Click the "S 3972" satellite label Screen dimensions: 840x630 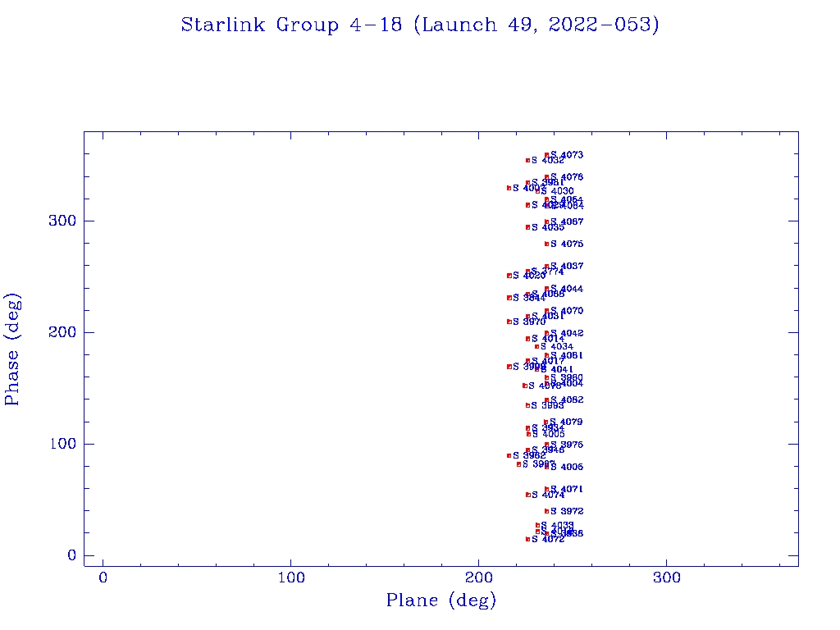click(x=567, y=512)
